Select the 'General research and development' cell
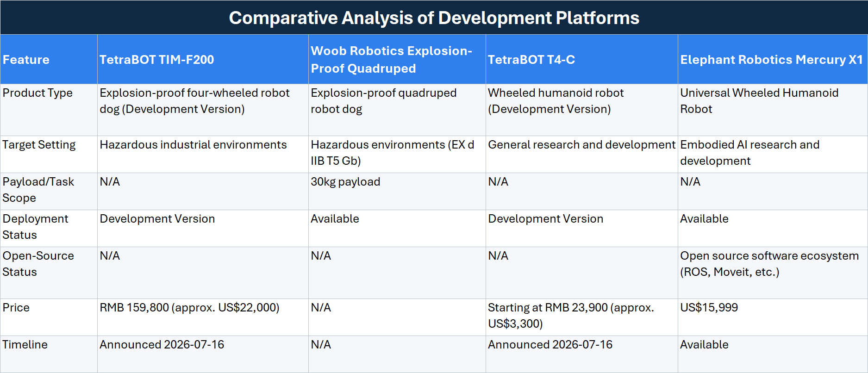868x373 pixels. (582, 154)
